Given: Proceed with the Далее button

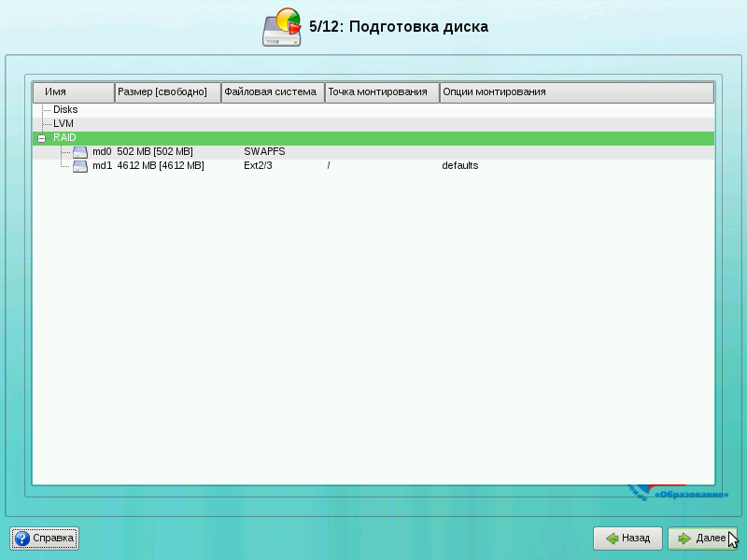Looking at the screenshot, I should pyautogui.click(x=702, y=539).
